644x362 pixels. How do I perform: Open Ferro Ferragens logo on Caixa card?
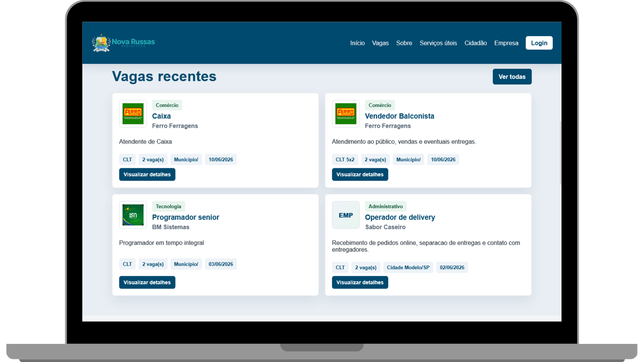click(133, 114)
